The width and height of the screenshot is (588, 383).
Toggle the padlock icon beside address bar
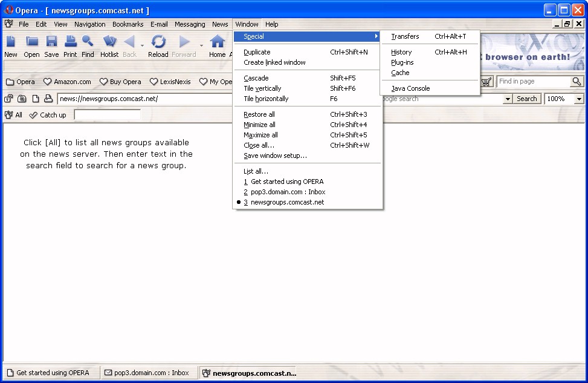(x=9, y=99)
